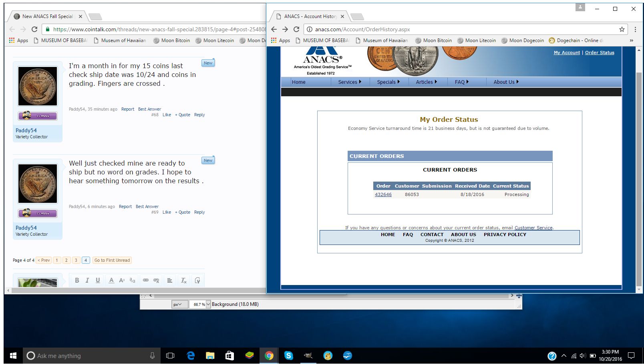Quote post #69
The width and height of the screenshot is (644, 364).
coord(183,212)
